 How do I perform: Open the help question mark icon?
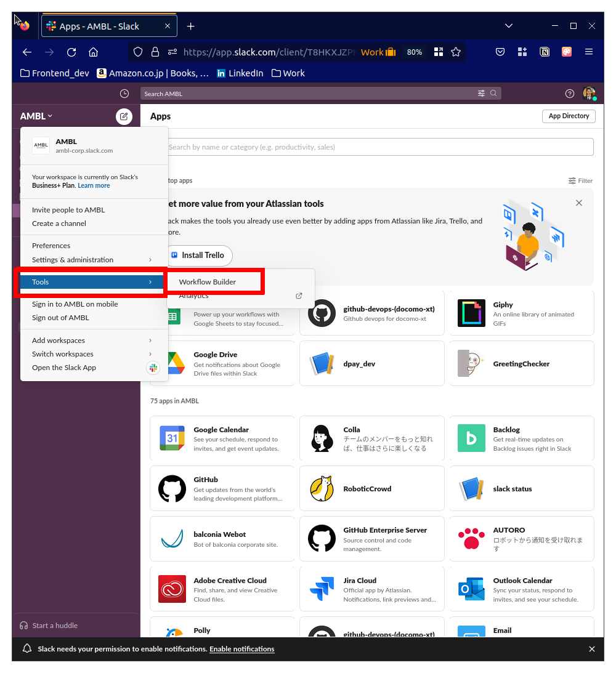tap(570, 94)
